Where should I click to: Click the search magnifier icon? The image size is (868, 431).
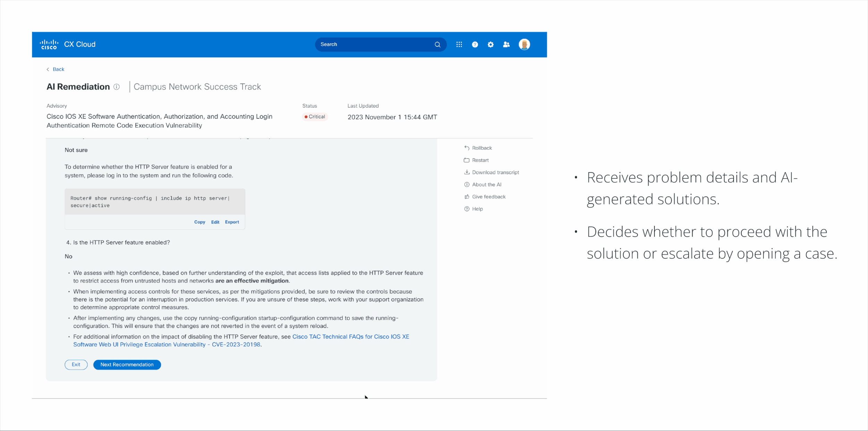pyautogui.click(x=437, y=44)
